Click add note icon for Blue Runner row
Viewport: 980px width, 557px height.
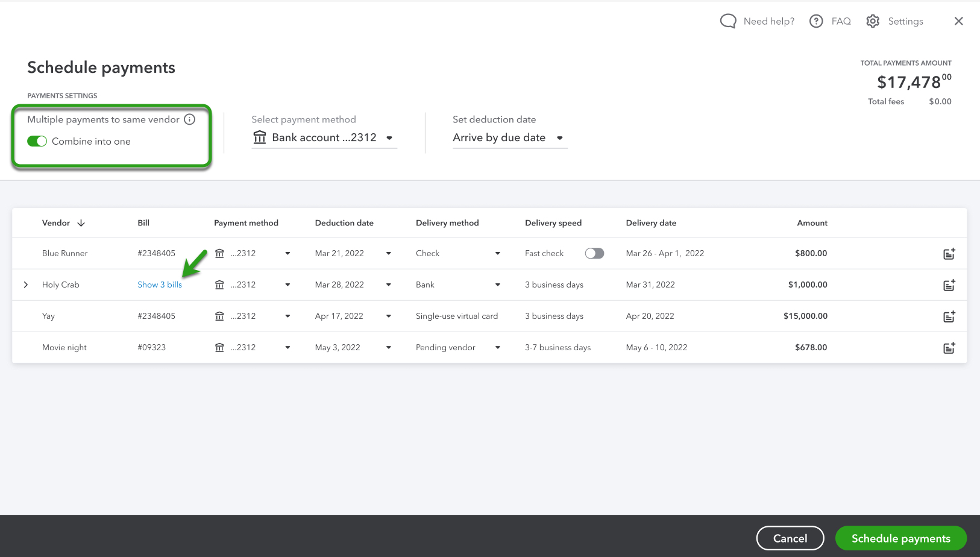(949, 254)
